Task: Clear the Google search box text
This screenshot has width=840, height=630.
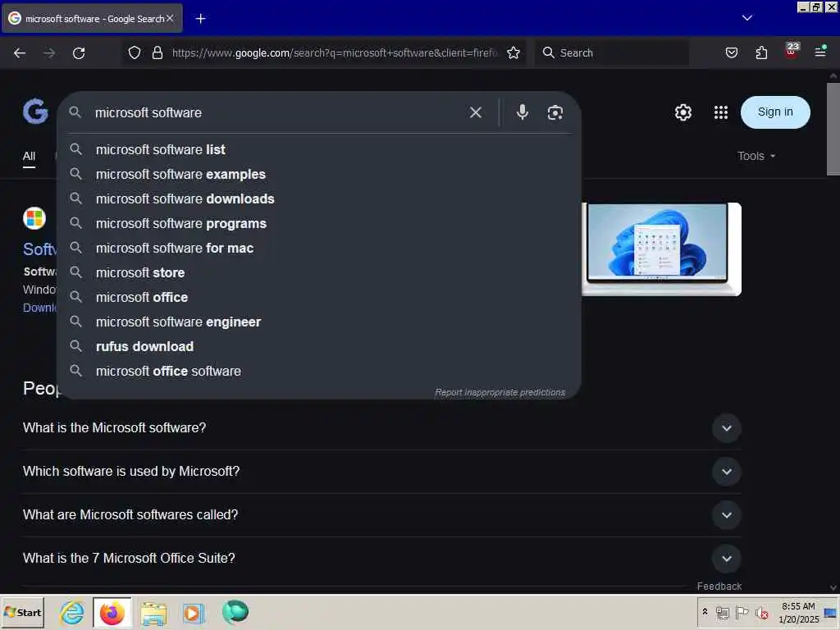Action: [475, 112]
